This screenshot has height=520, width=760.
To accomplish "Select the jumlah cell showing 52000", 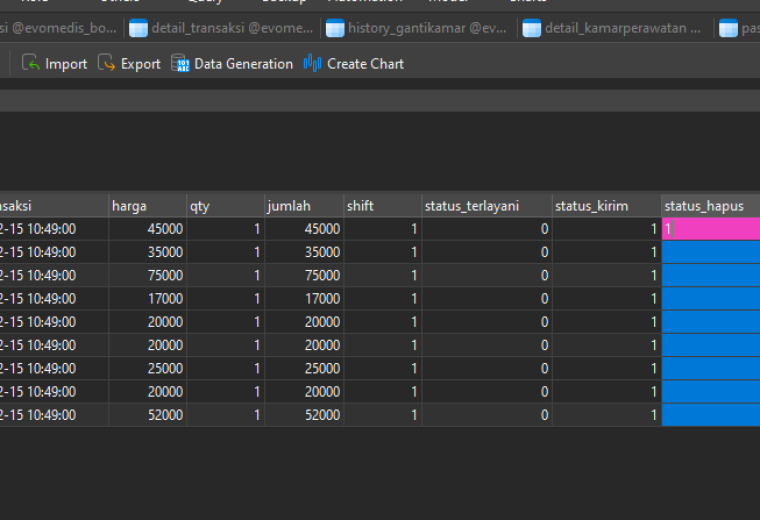I will click(304, 415).
